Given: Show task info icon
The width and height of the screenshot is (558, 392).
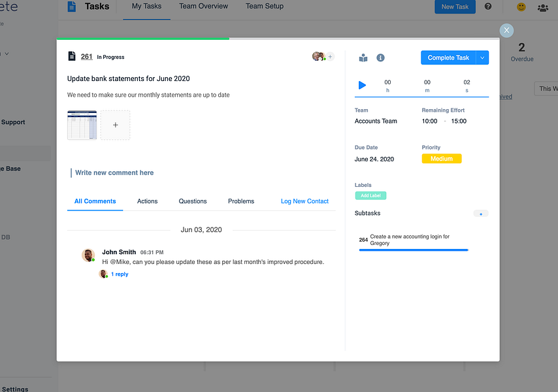Looking at the screenshot, I should click(380, 57).
